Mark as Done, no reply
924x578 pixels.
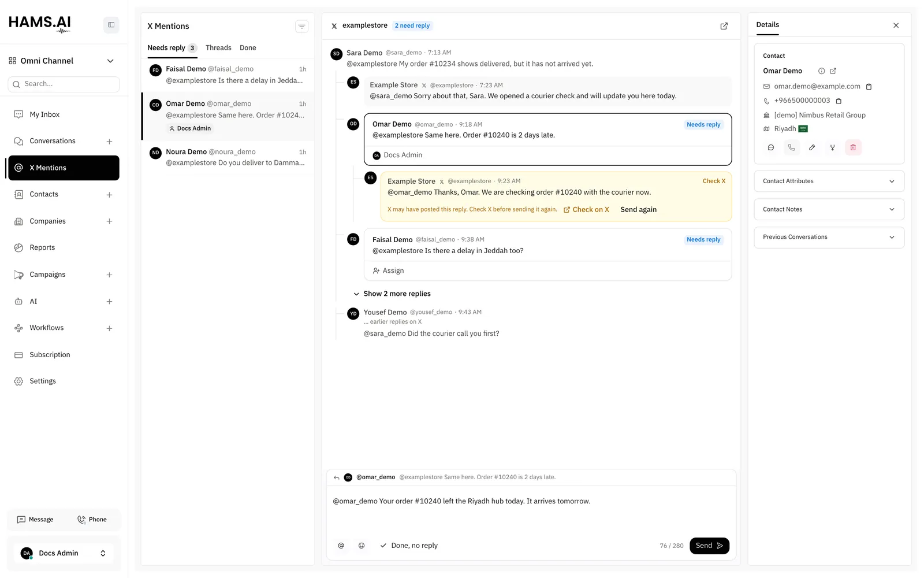pos(409,546)
